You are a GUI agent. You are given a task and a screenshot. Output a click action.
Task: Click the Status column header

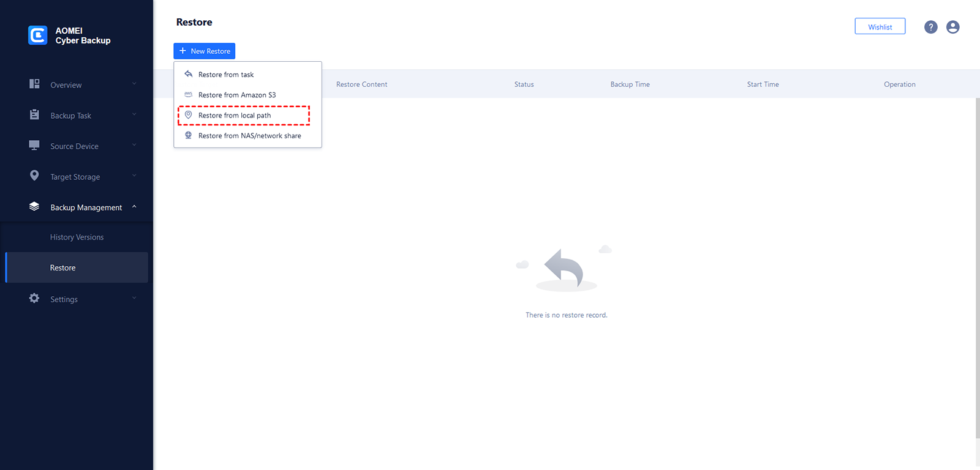[524, 84]
